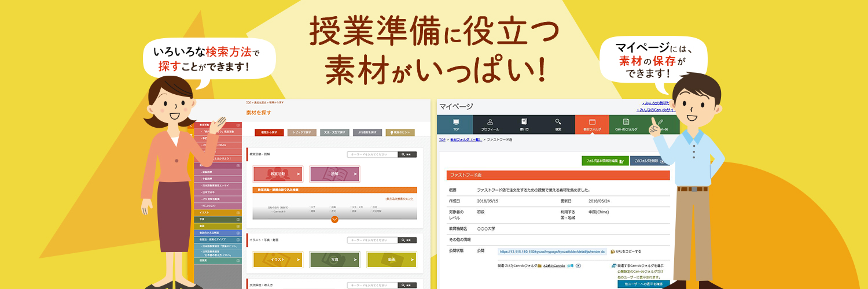This screenshot has width=868, height=289.
Task: Open 教材フォルダ(一覧) breadcrumb link
Action: (466, 140)
